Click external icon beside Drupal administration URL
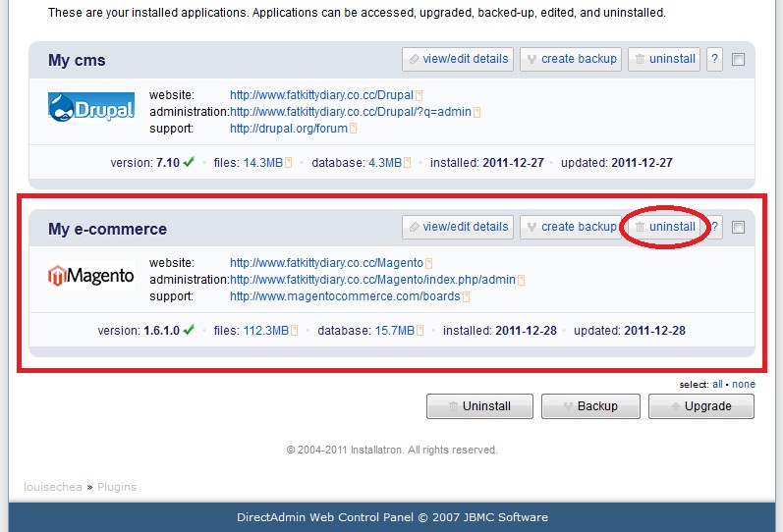Screen dimensions: 783x532 tap(476, 112)
